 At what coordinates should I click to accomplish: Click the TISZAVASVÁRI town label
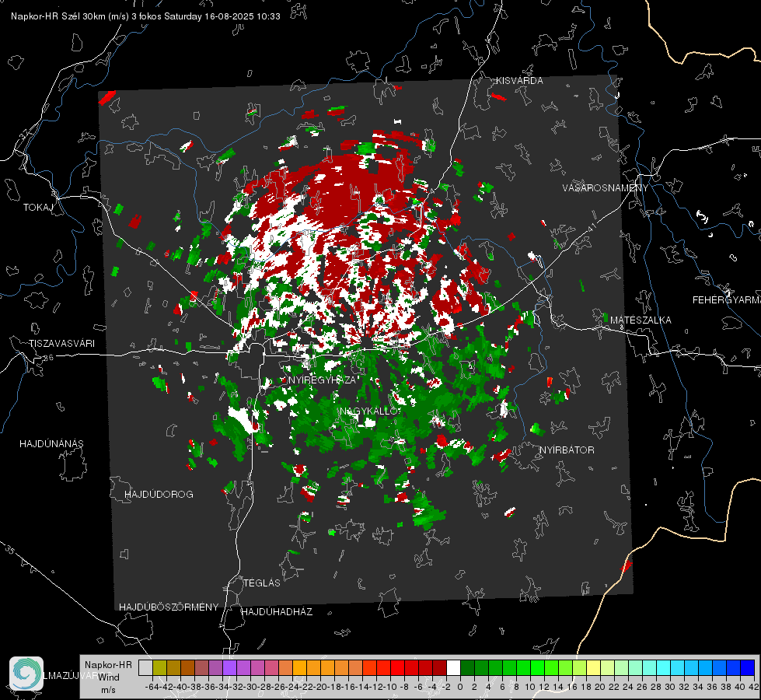tap(61, 344)
